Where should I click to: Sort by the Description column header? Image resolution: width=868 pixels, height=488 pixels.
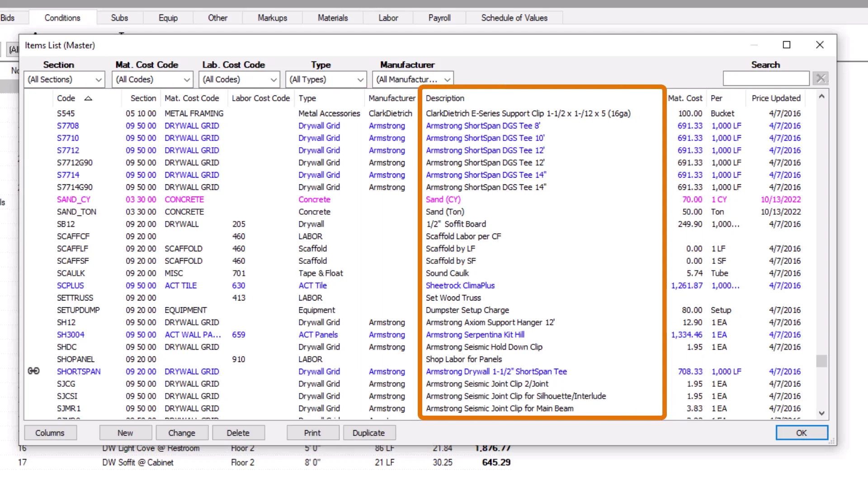point(445,98)
